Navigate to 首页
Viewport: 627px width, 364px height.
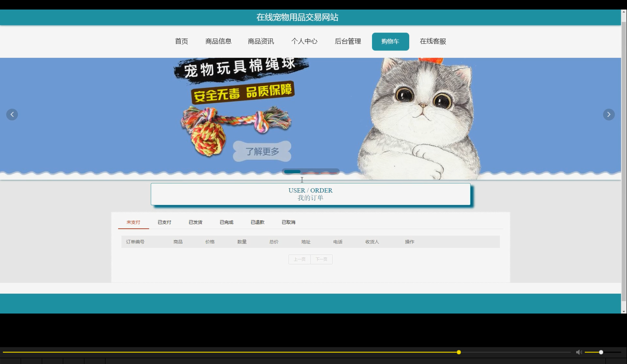181,41
